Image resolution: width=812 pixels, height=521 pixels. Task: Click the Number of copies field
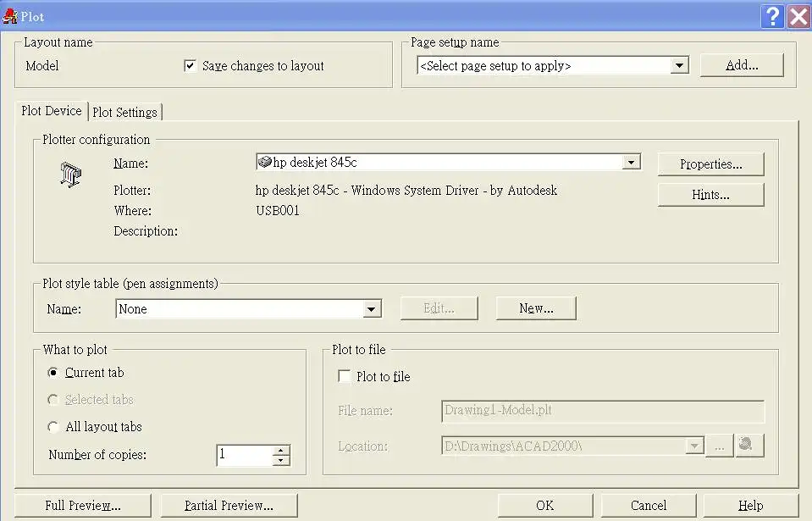click(245, 455)
